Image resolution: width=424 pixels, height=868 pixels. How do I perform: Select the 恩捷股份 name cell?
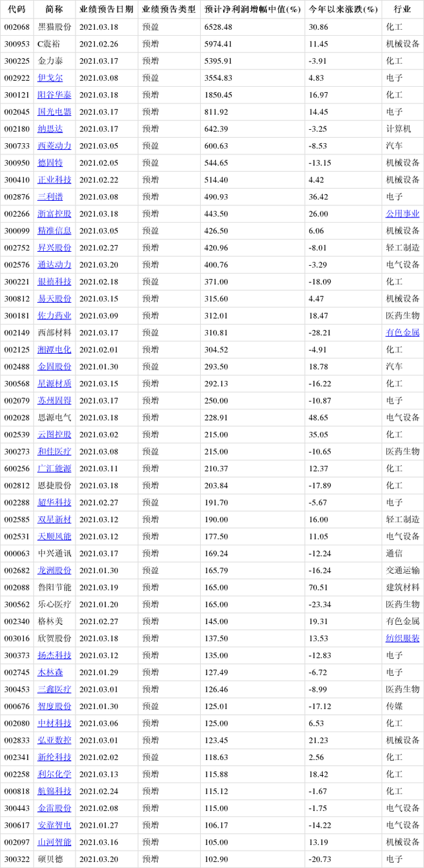(x=54, y=486)
